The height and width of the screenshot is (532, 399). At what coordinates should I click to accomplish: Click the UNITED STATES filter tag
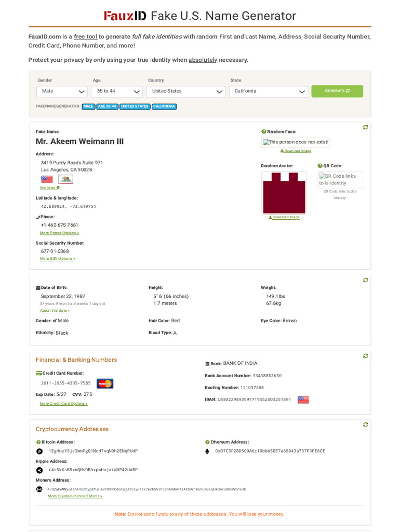[135, 107]
